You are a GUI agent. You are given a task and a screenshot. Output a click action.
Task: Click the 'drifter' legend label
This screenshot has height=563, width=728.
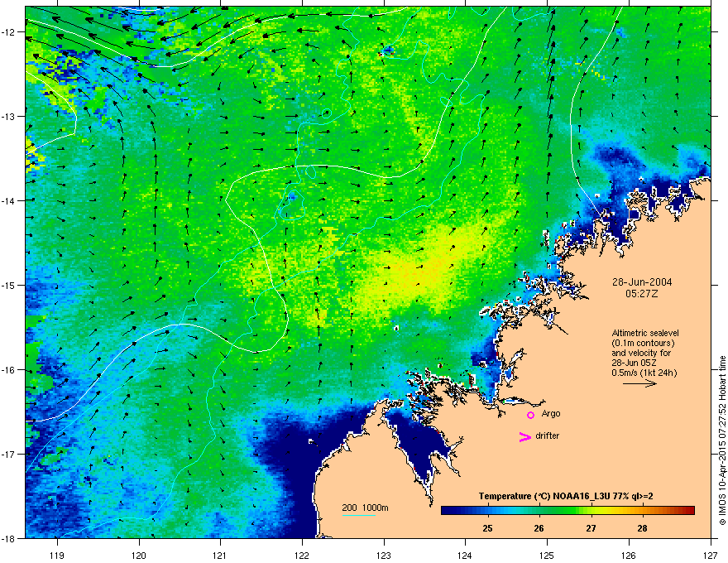[547, 435]
